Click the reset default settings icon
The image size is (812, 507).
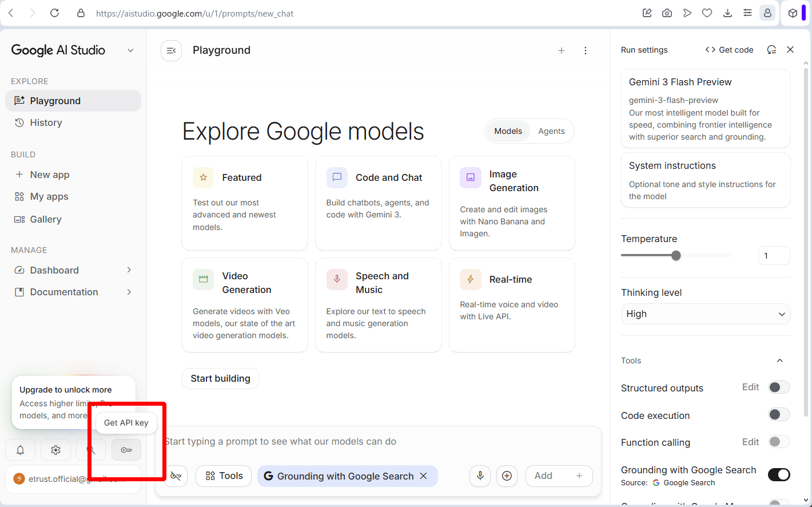(x=771, y=50)
